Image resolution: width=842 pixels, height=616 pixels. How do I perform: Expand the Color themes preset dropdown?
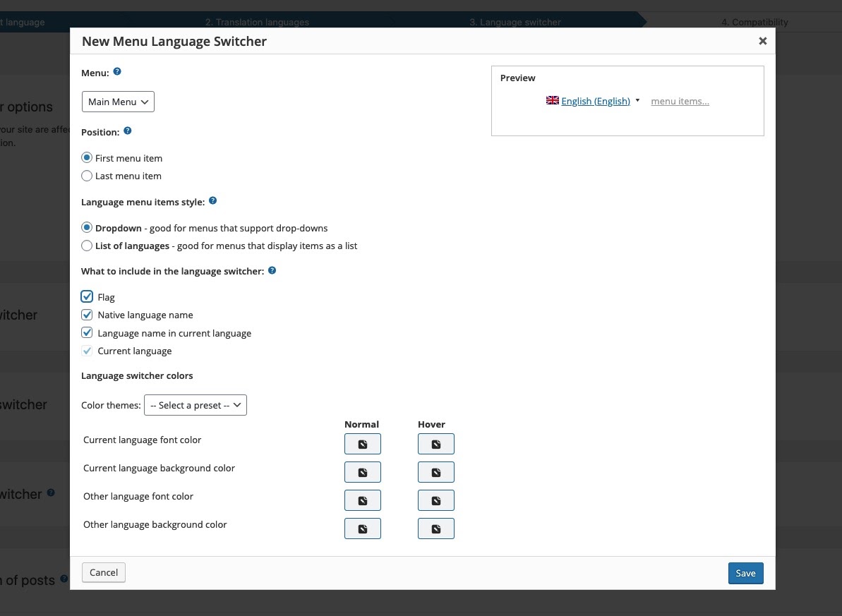tap(195, 405)
